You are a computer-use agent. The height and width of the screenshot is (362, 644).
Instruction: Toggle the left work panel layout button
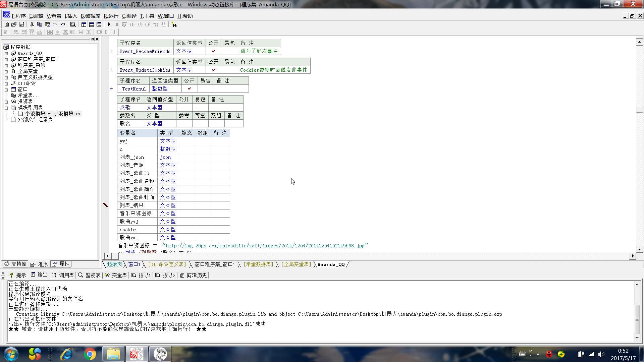tap(84, 24)
